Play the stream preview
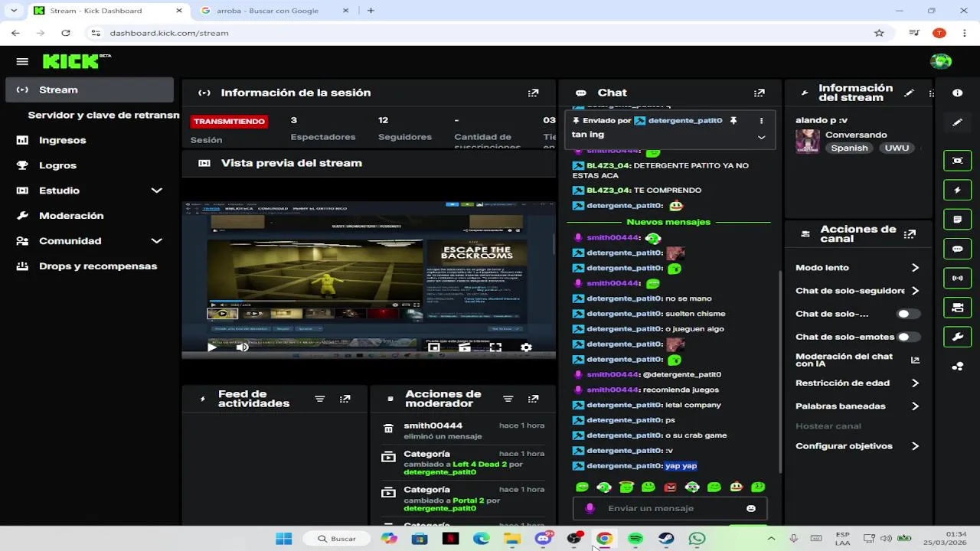Viewport: 980px width, 551px height. [x=212, y=347]
